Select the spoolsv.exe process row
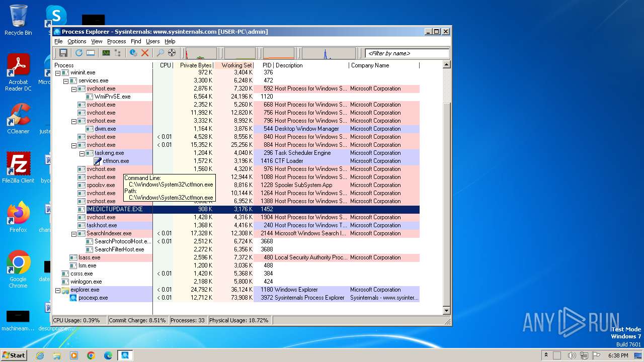This screenshot has height=362, width=644. pyautogui.click(x=236, y=185)
